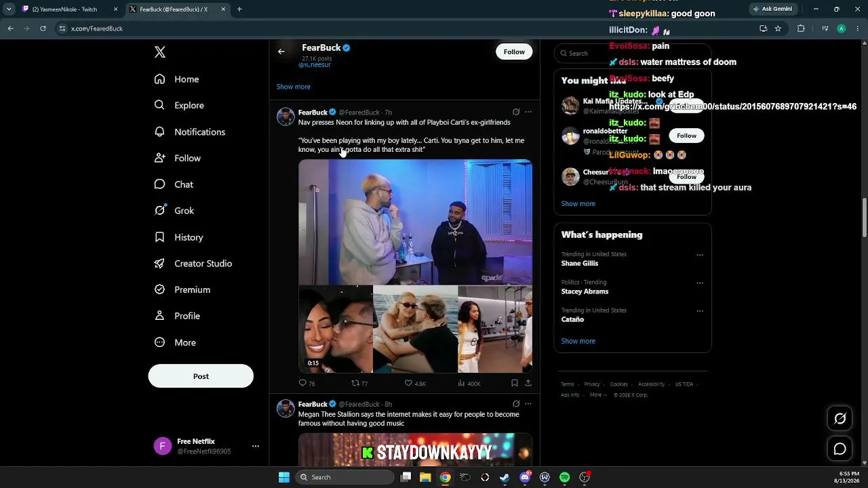Click the install app icon in address bar
This screenshot has width=868, height=488.
763,28
